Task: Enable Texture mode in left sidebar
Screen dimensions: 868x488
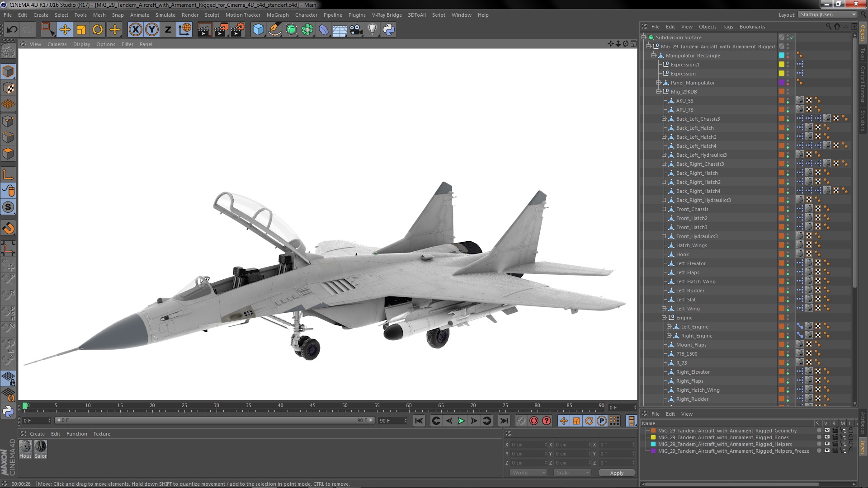Action: pyautogui.click(x=8, y=88)
